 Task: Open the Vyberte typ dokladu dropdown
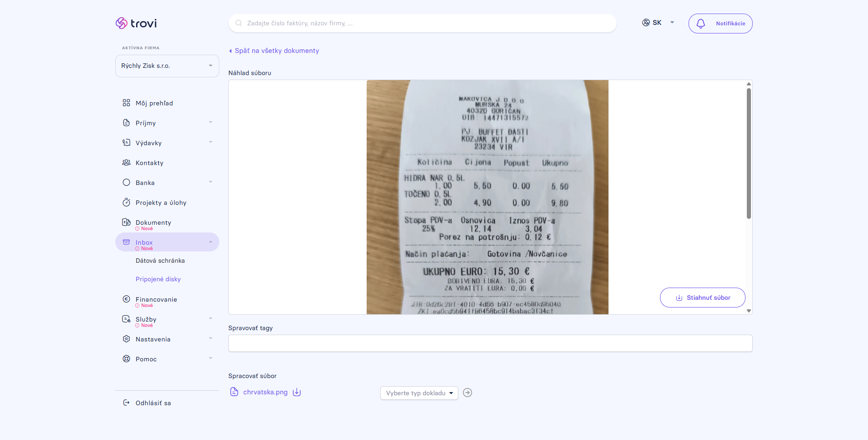[419, 393]
